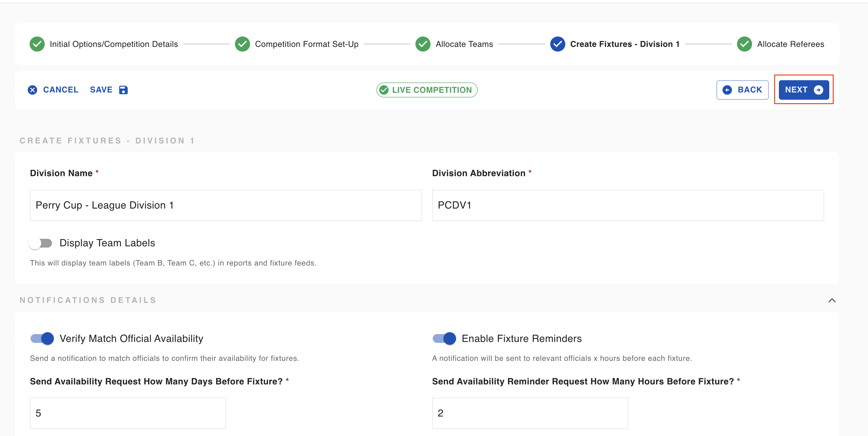Click the Cancel X circle icon
868x436 pixels.
32,90
